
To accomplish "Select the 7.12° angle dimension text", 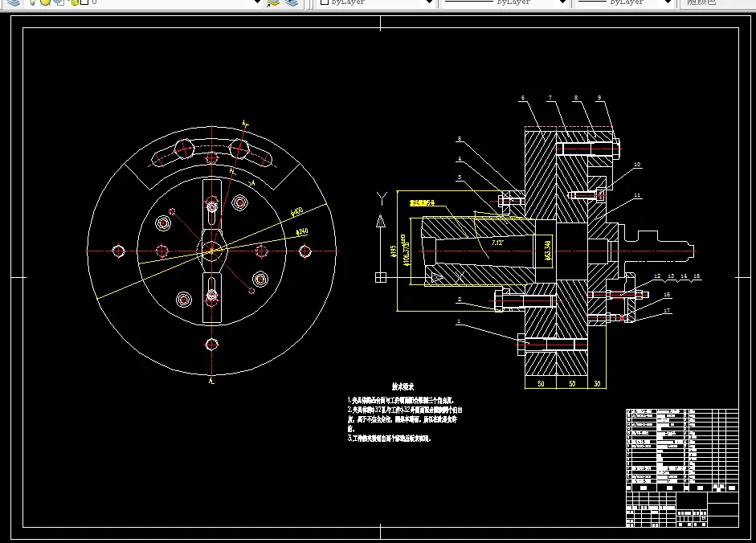I will (x=497, y=243).
